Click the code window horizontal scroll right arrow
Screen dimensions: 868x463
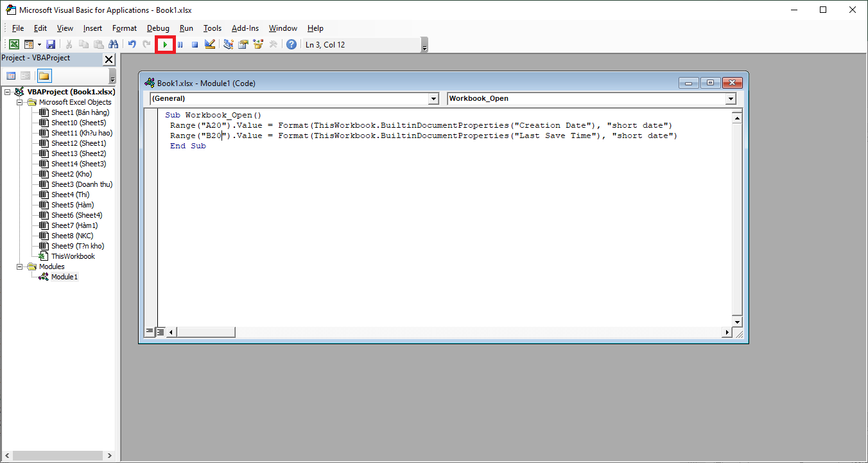tap(727, 332)
